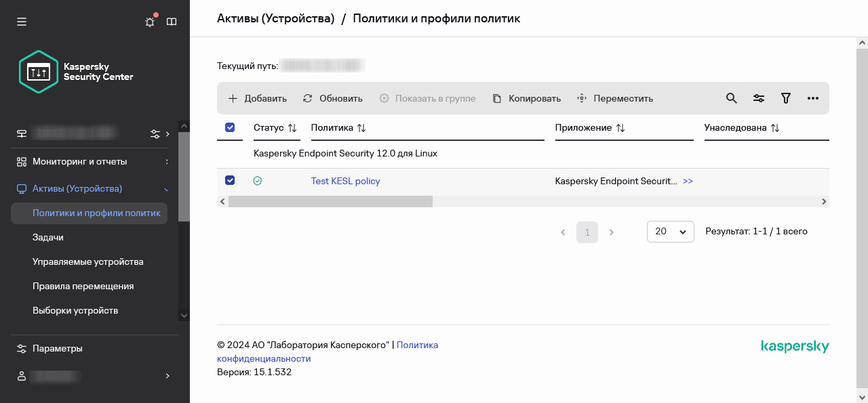Click the Обновить refresh button

[x=333, y=98]
